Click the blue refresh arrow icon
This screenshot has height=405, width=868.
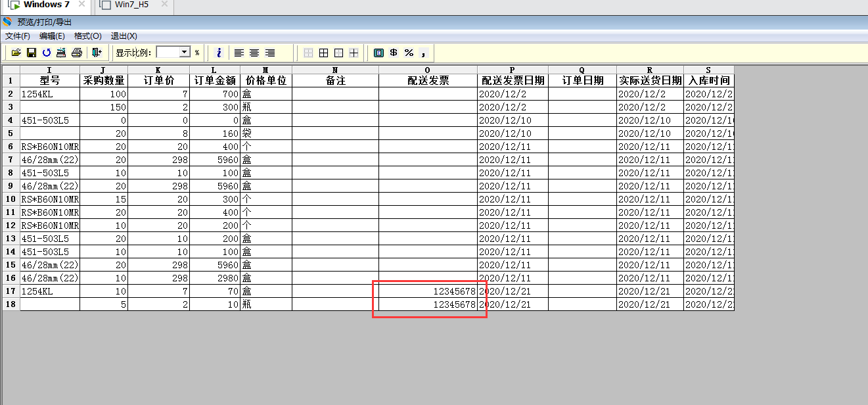(x=47, y=53)
